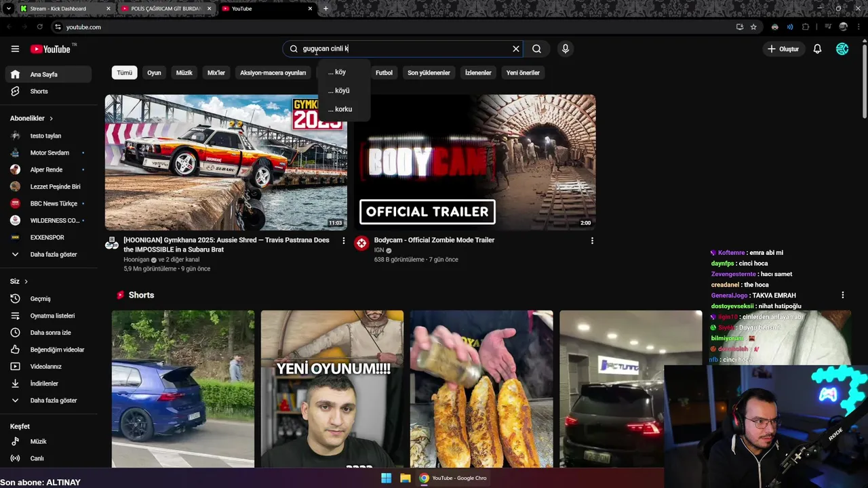868x488 pixels.
Task: Open Shorts in the sidebar
Action: pyautogui.click(x=47, y=91)
